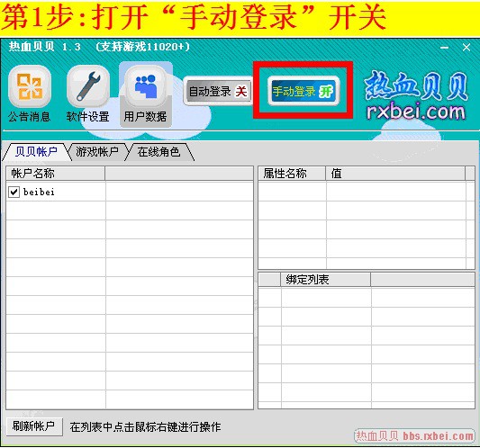Close the 热血贝贝 window
The height and width of the screenshot is (448, 480).
(466, 48)
